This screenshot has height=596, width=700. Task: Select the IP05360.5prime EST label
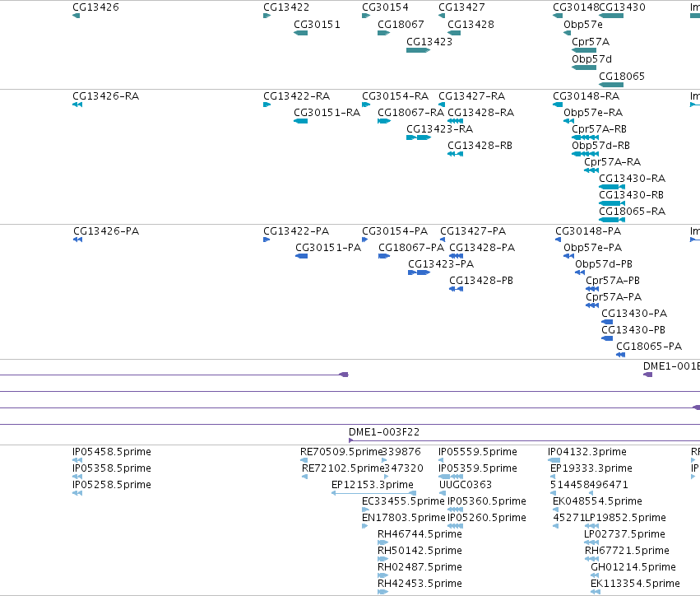tap(487, 501)
